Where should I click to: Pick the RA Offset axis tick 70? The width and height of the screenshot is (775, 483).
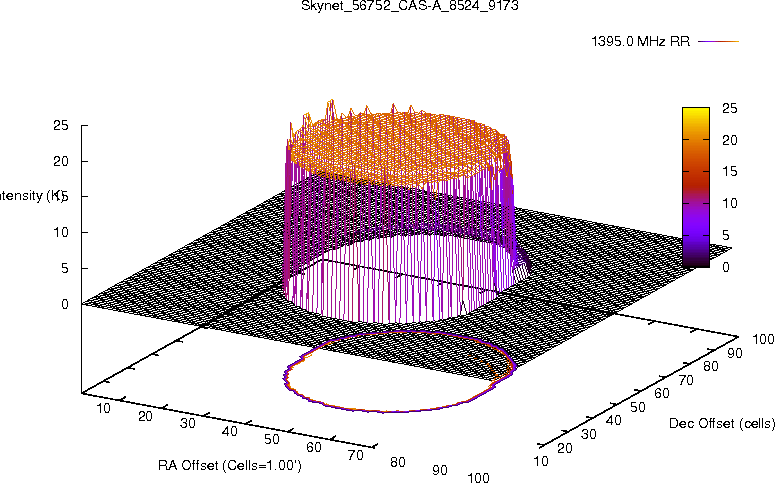click(x=356, y=455)
